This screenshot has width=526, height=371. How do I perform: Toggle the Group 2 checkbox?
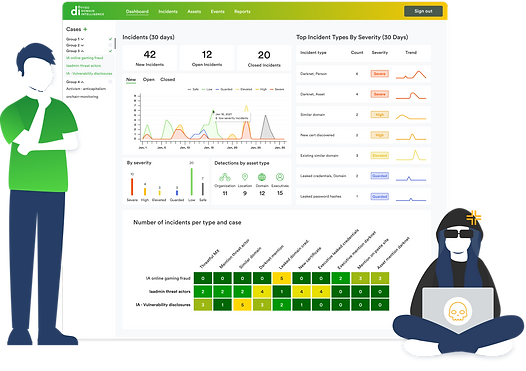point(110,45)
